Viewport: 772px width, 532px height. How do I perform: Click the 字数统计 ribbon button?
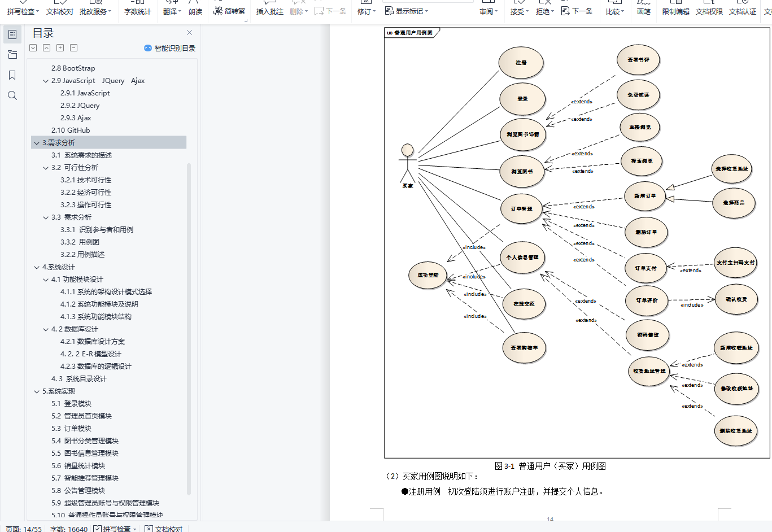pos(138,11)
